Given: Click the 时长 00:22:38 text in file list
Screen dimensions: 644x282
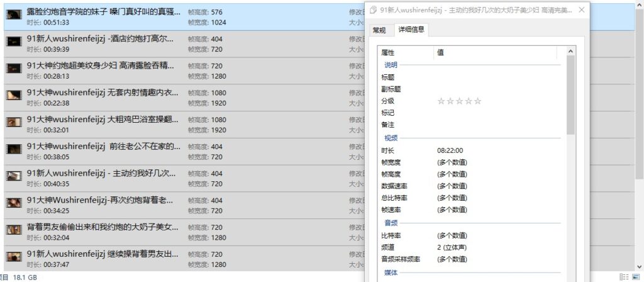Looking at the screenshot, I should pos(48,103).
